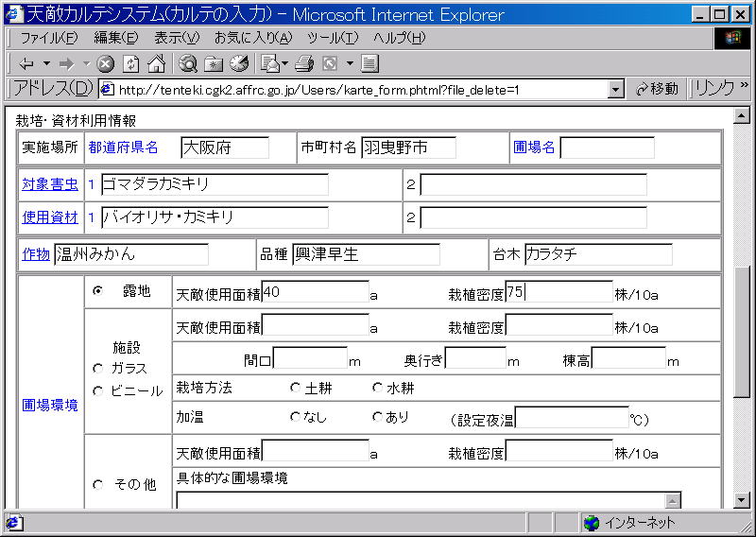Go to Home page icon
The width and height of the screenshot is (756, 537).
click(x=156, y=63)
